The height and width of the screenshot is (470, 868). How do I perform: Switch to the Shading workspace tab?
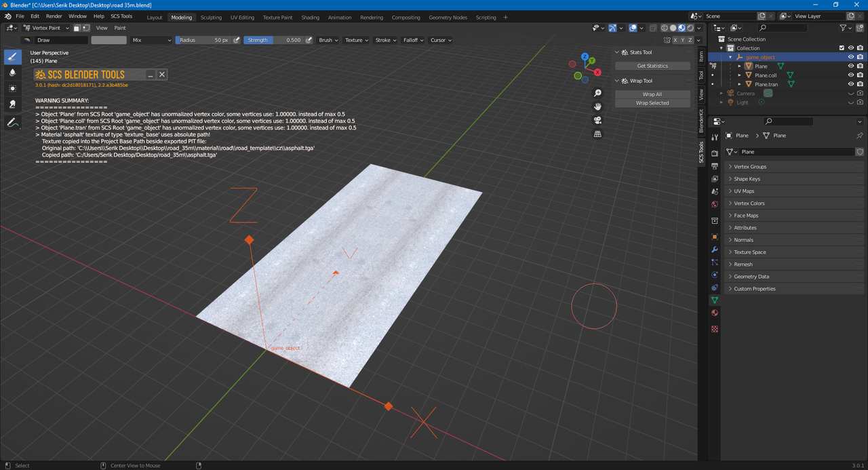310,17
